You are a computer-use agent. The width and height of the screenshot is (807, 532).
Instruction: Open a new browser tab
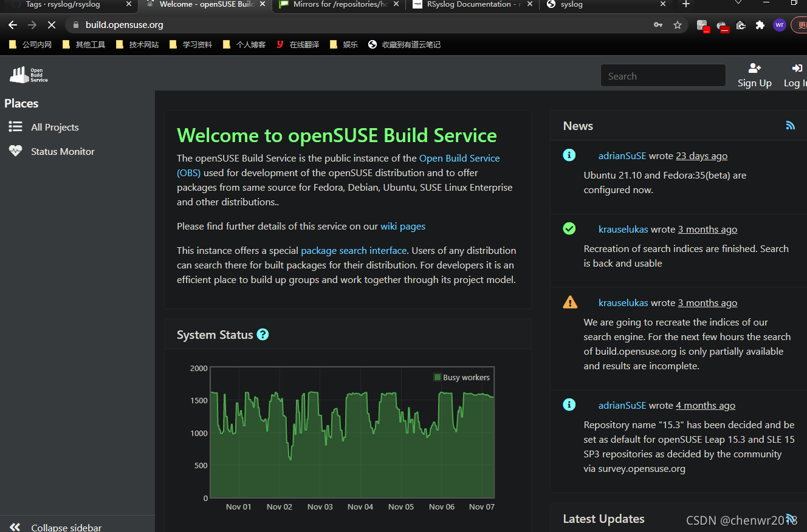tap(686, 4)
